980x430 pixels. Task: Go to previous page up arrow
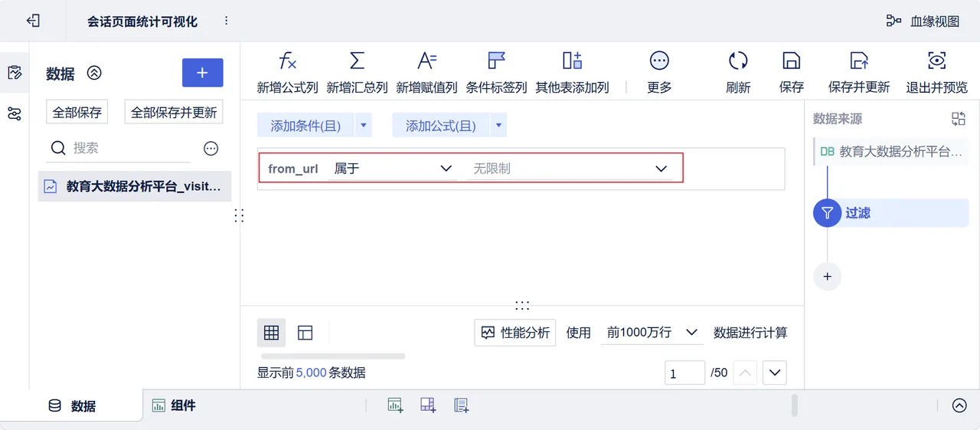tap(745, 373)
